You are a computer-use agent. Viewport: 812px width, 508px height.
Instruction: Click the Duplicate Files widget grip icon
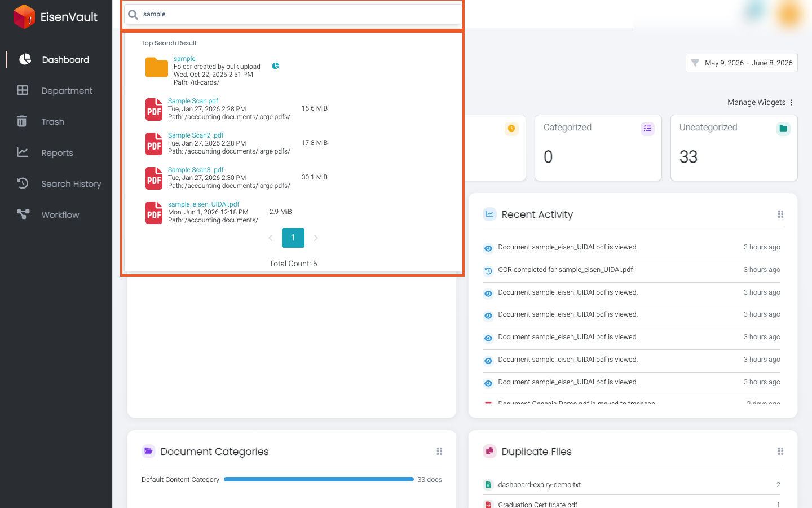click(780, 452)
